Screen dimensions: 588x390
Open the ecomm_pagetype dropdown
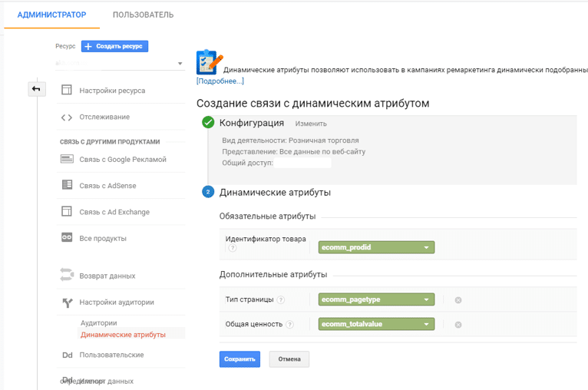376,299
